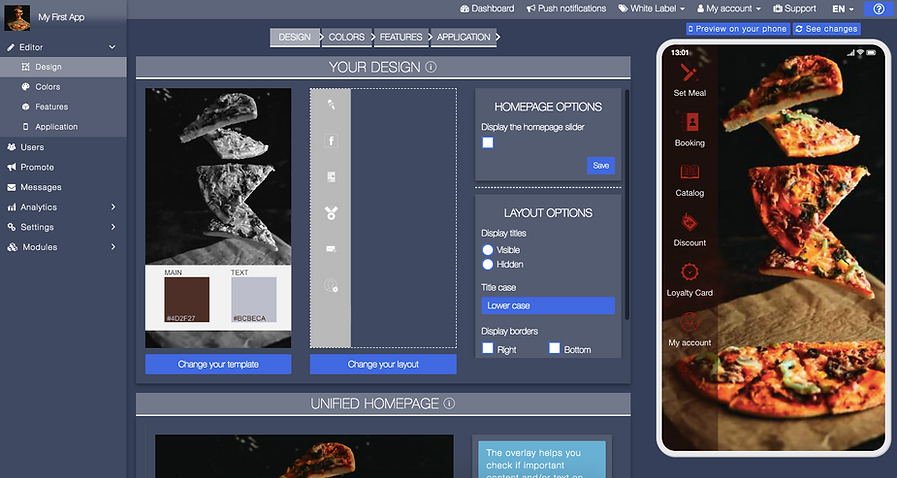This screenshot has height=478, width=897.
Task: Click the Colors palette icon in sidebar
Action: 25,87
